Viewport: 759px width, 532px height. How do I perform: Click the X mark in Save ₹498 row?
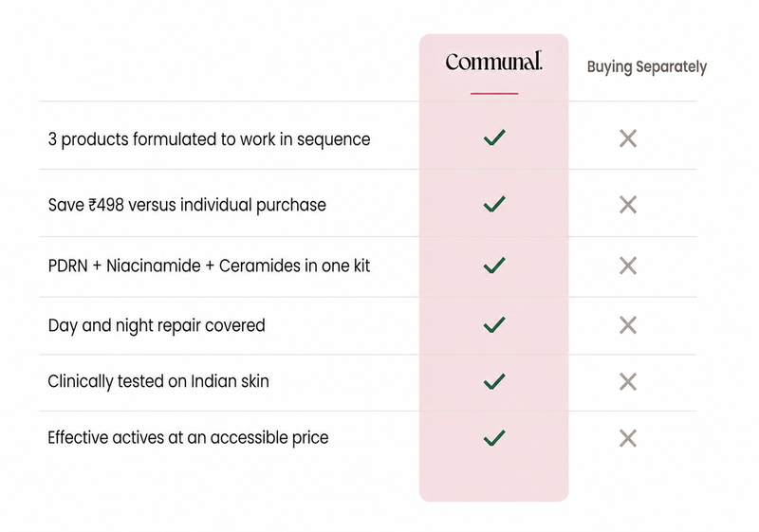coord(628,205)
